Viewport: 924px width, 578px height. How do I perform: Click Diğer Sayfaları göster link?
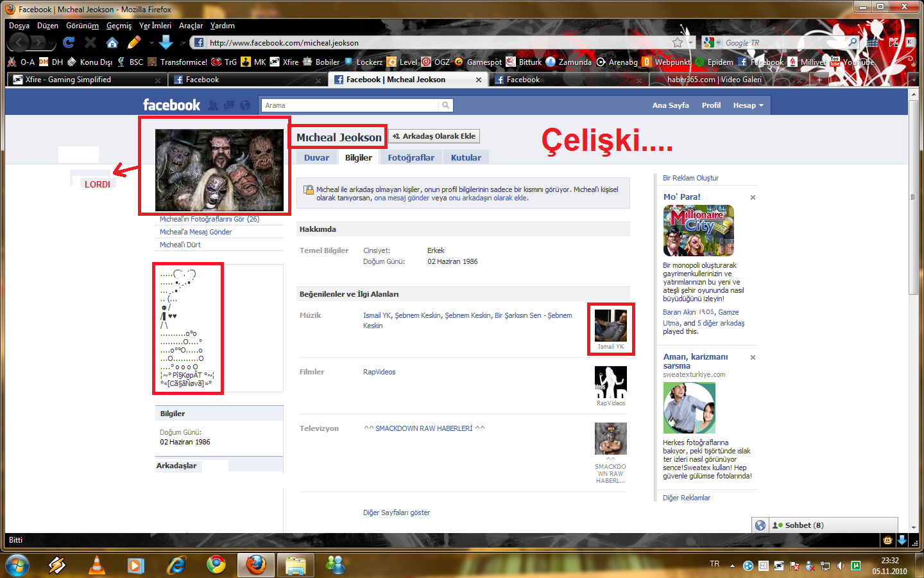397,512
